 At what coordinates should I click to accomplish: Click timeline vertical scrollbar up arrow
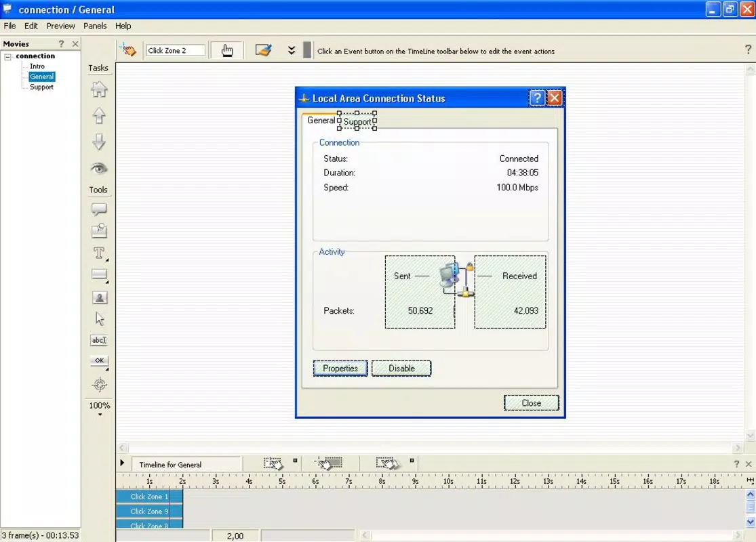pos(751,495)
